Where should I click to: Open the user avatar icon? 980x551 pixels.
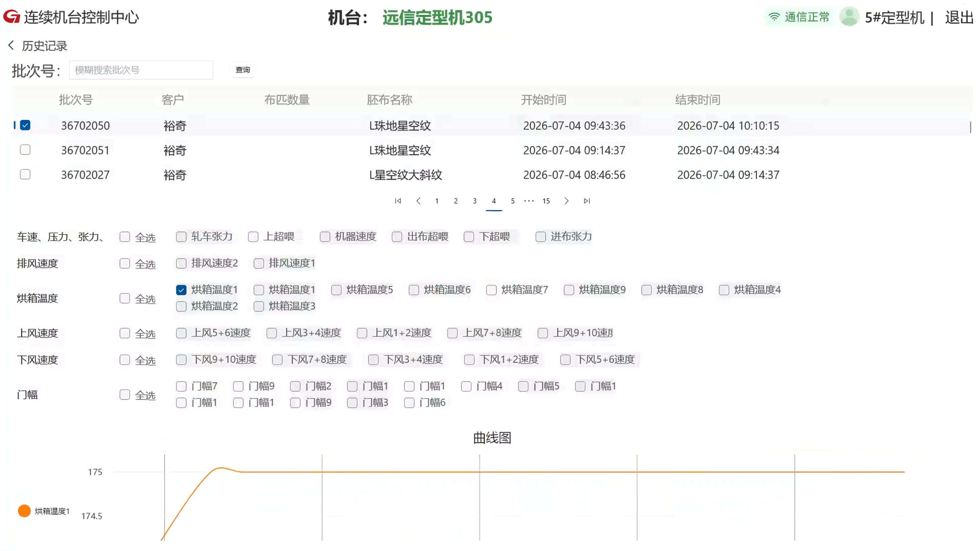coord(849,17)
